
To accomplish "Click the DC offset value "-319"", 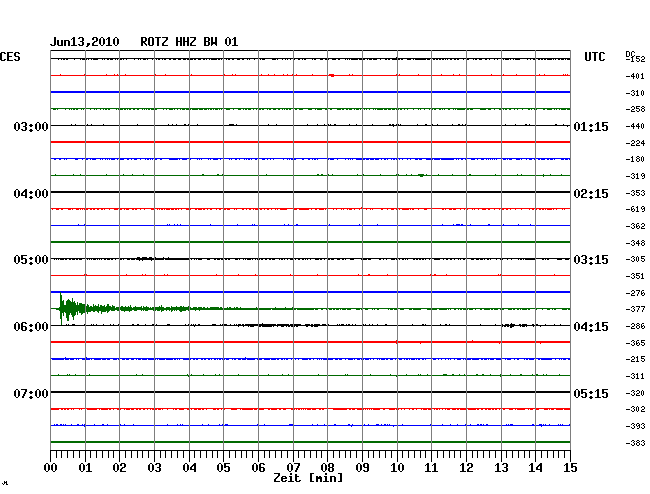I will pyautogui.click(x=635, y=176).
